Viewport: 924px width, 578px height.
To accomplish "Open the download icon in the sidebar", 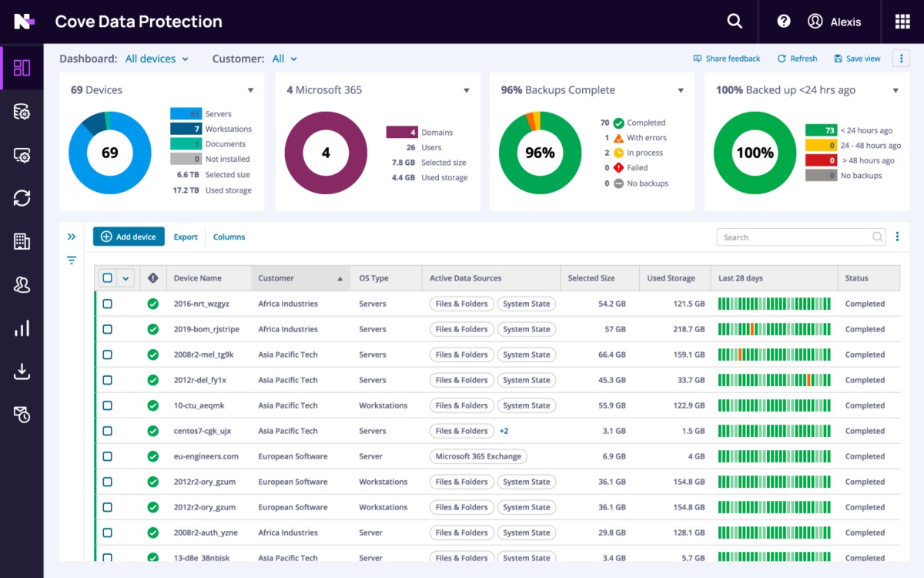I will (22, 371).
